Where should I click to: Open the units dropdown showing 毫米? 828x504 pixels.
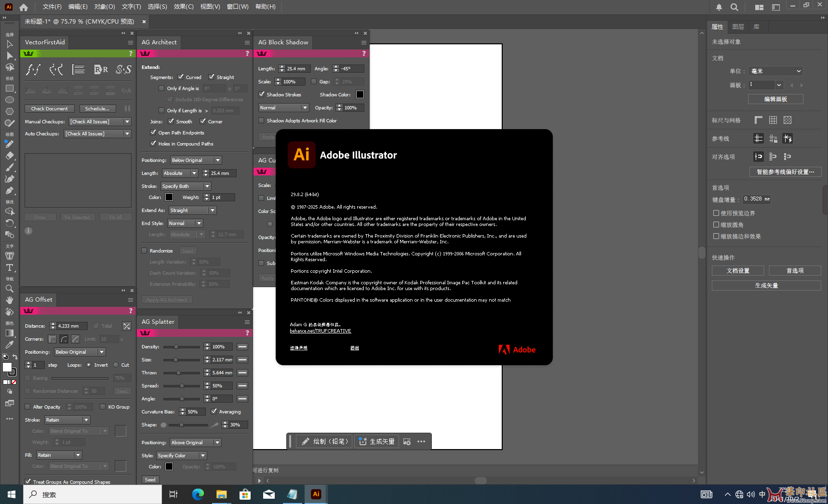point(775,71)
